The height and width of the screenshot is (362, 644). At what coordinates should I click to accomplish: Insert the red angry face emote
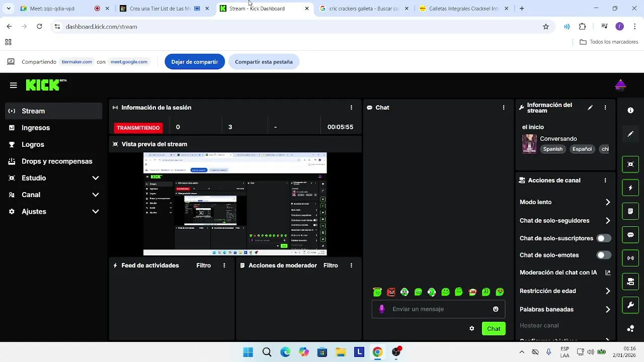coord(391,292)
